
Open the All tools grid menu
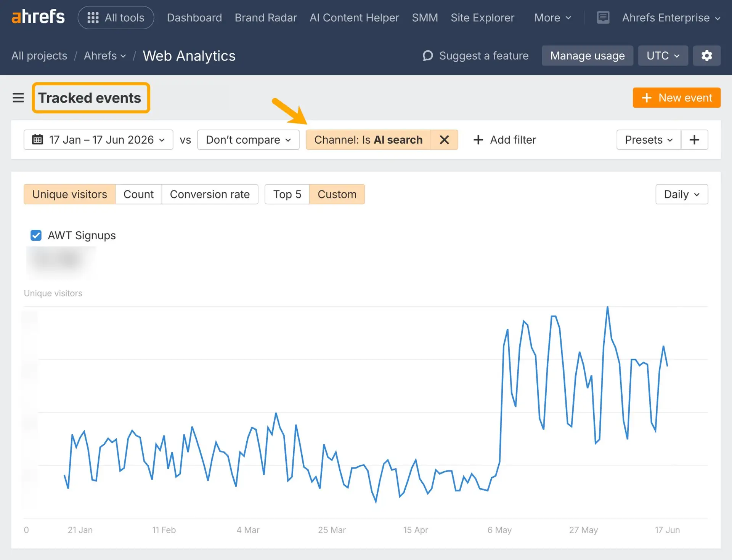click(x=116, y=18)
